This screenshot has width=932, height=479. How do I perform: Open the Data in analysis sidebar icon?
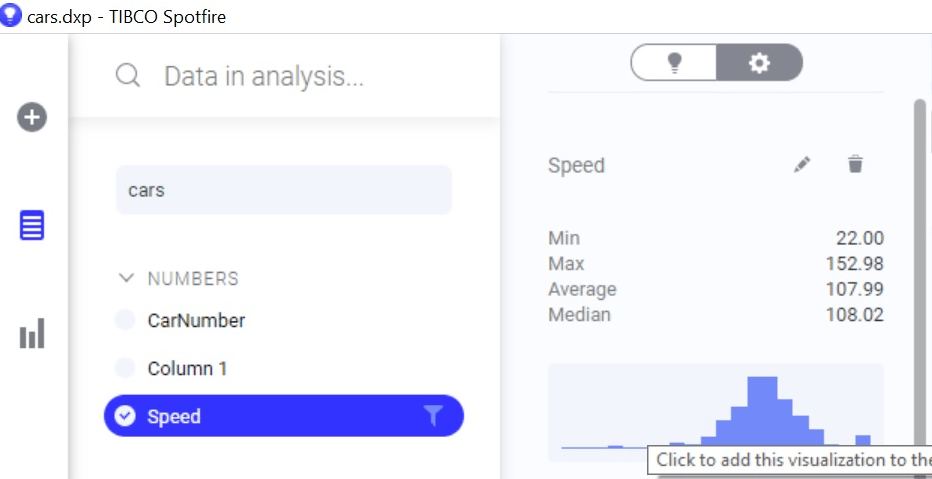(32, 225)
